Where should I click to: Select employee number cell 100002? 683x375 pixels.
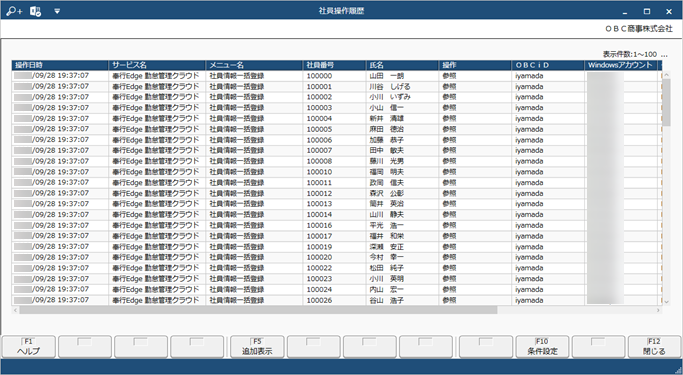coord(334,97)
